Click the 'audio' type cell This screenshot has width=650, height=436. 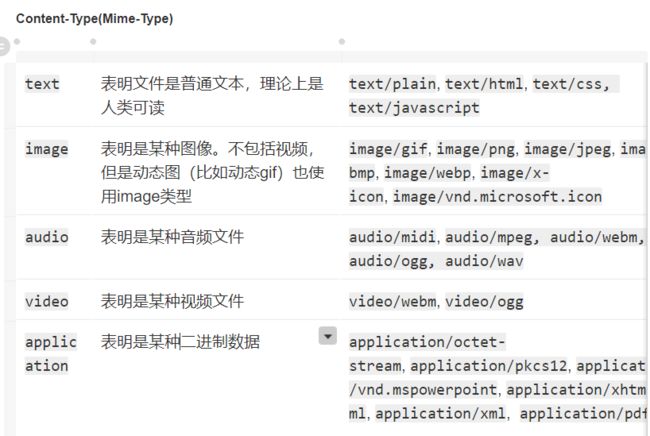46,237
